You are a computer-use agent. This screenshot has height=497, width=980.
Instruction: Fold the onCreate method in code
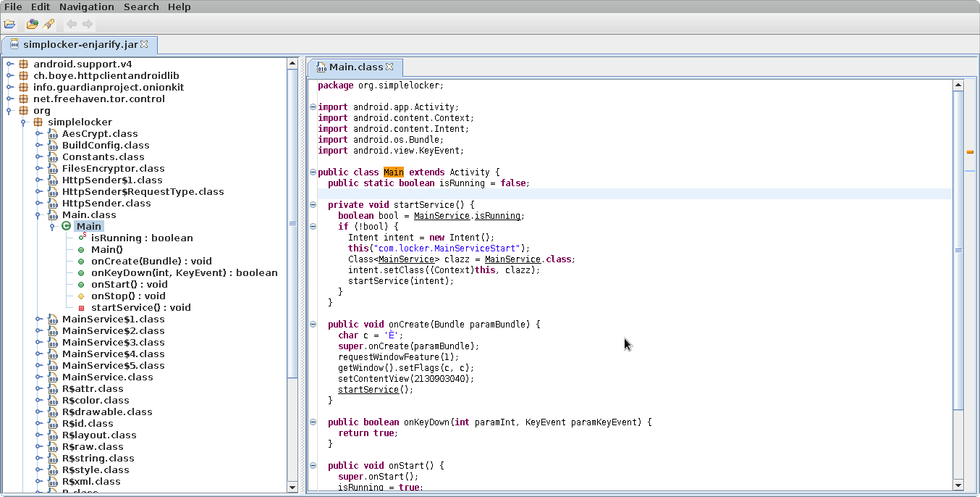coord(313,325)
